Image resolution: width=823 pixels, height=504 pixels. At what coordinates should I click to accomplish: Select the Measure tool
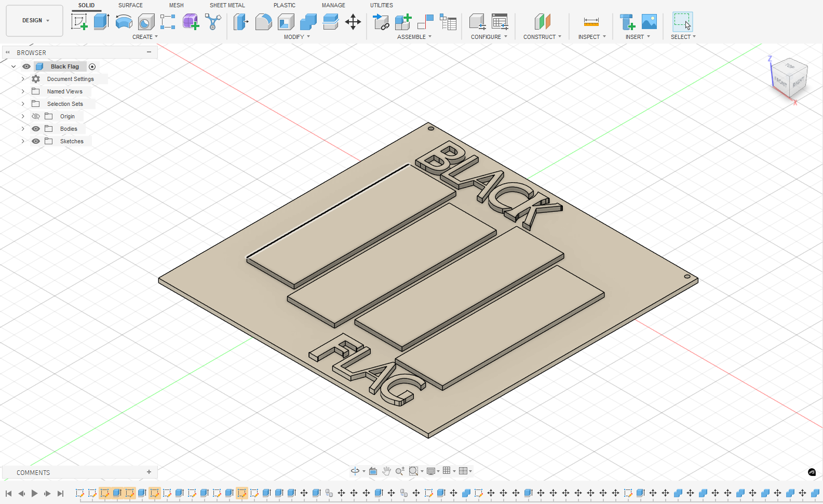coord(591,22)
